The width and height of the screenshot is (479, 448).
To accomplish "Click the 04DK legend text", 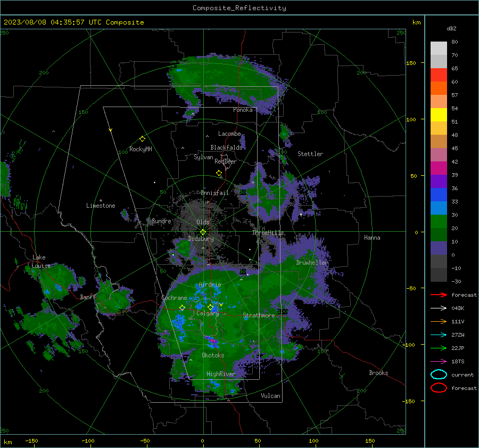I will point(458,308).
